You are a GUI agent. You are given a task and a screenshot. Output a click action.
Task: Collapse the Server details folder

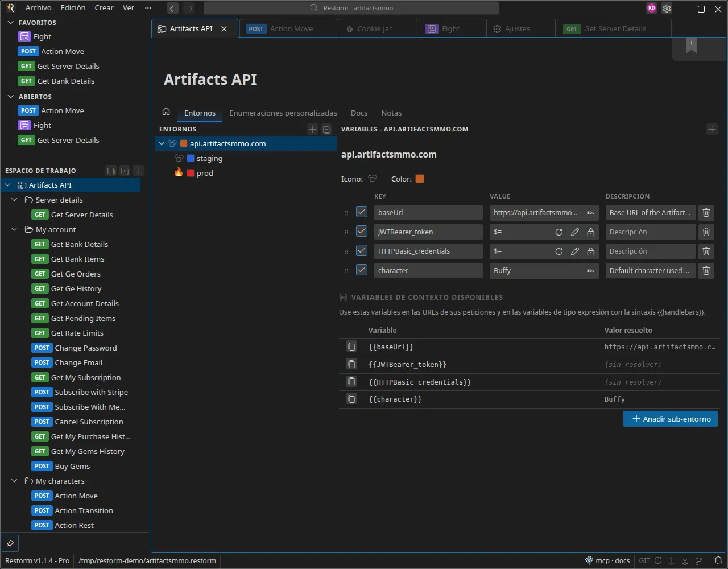tap(15, 200)
